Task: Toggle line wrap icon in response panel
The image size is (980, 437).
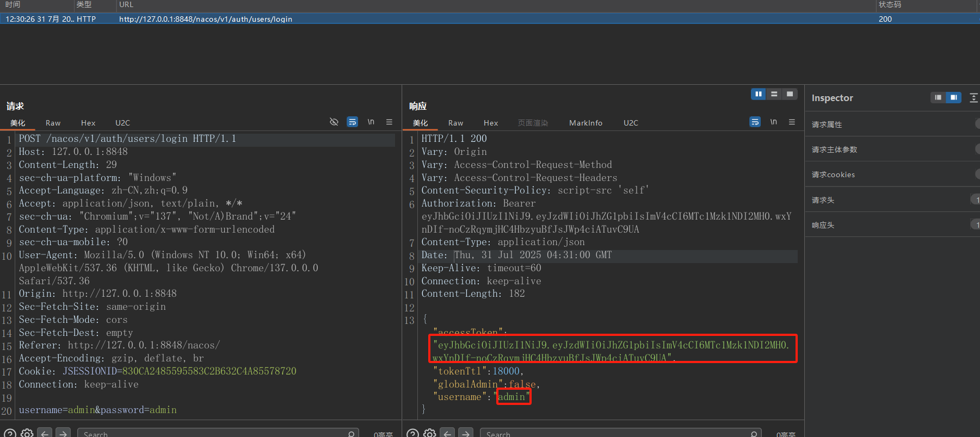Action: (755, 122)
